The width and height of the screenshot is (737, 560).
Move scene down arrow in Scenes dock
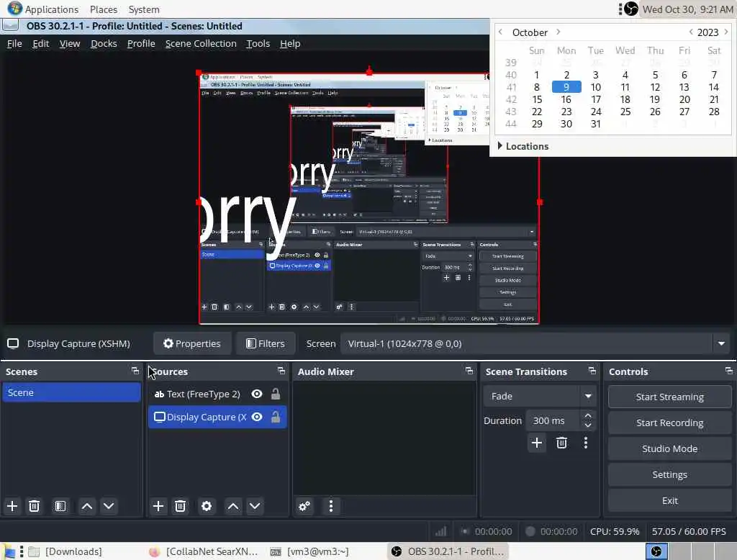click(109, 506)
